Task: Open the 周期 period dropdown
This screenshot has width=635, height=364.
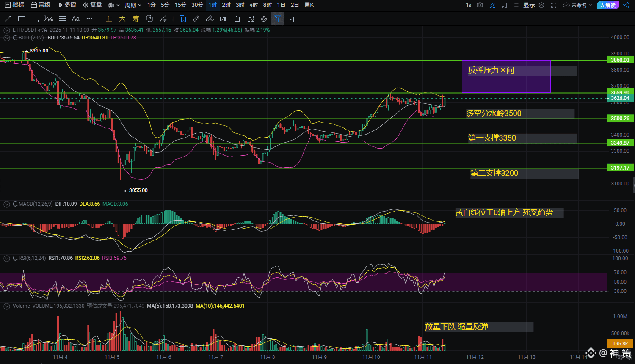Action: (133, 5)
